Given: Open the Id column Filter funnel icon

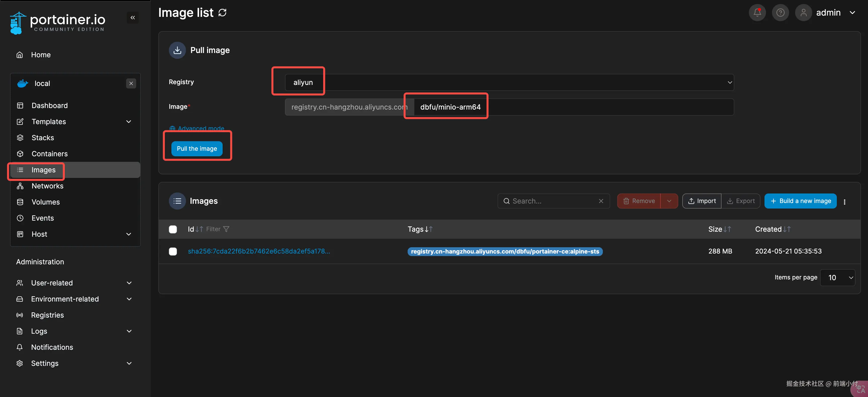Looking at the screenshot, I should click(226, 229).
